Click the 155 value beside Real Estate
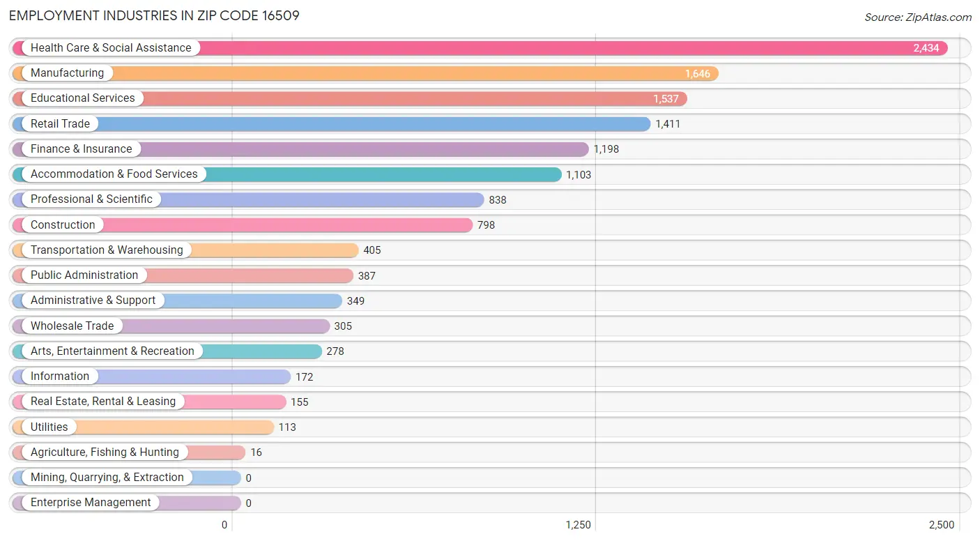980x541 pixels. tap(299, 402)
